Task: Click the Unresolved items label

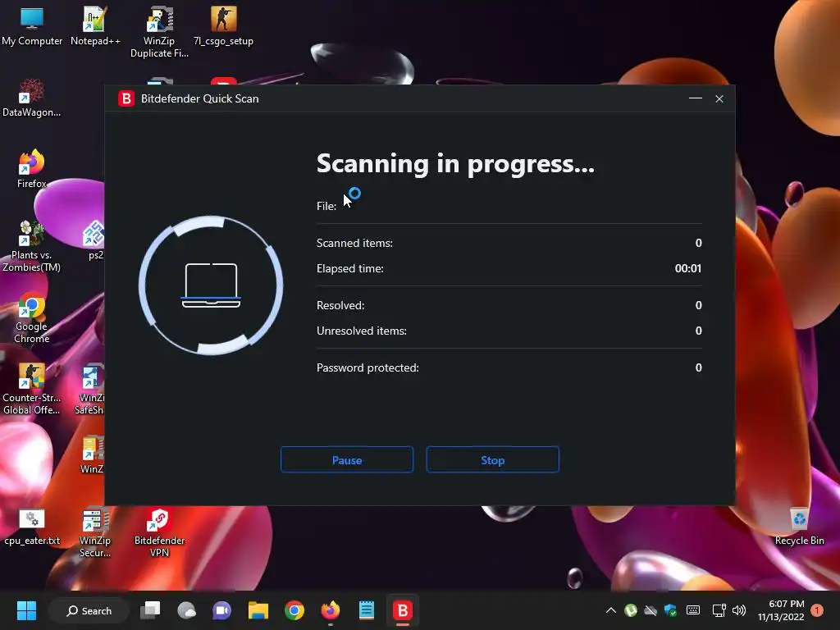Action: pos(362,331)
